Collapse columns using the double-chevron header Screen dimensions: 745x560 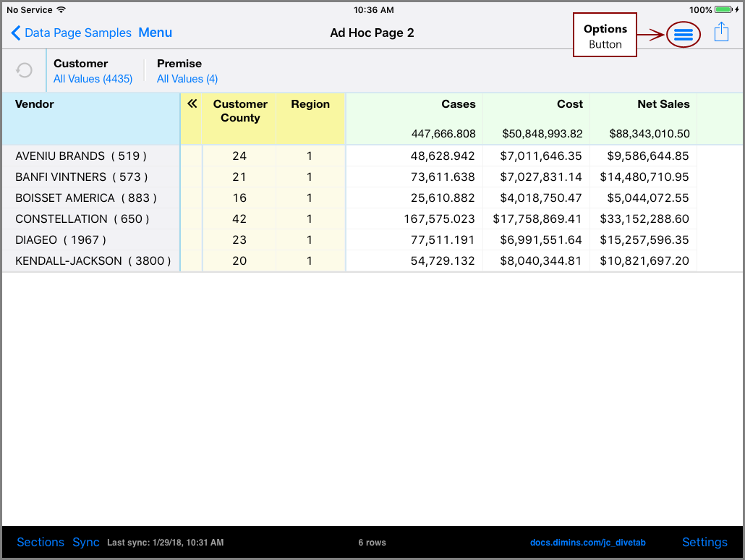(x=191, y=103)
